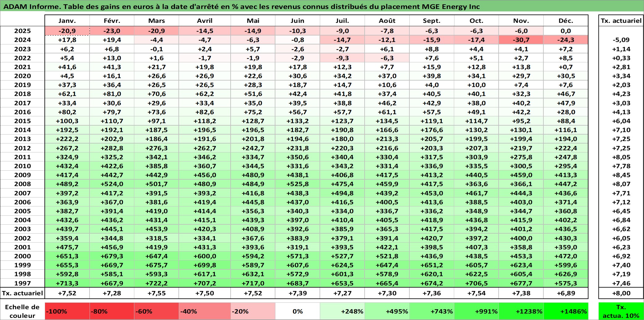Image resolution: width=644 pixels, height=320 pixels.
Task: Click the 2008 row label
Action: [x=22, y=184]
